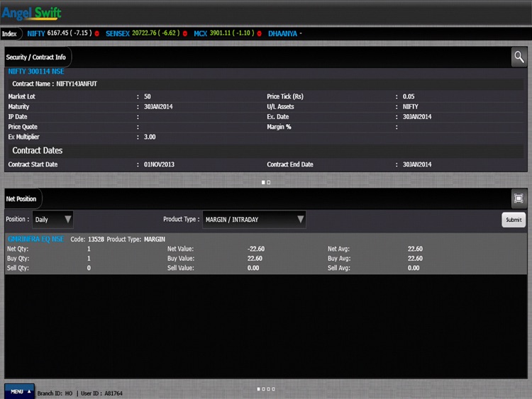The width and height of the screenshot is (532, 399).
Task: Click the GMRINFRA EQ NSE position link
Action: tap(35, 239)
